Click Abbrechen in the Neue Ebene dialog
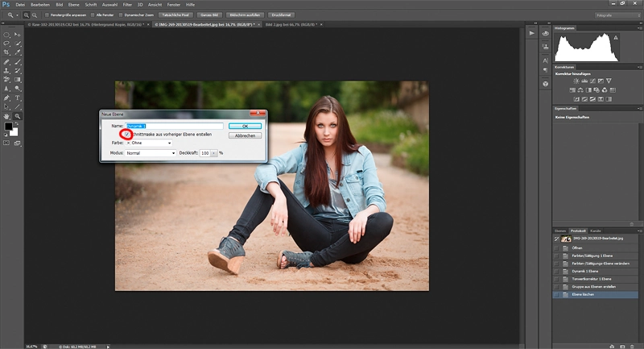Image resolution: width=644 pixels, height=349 pixels. point(245,135)
